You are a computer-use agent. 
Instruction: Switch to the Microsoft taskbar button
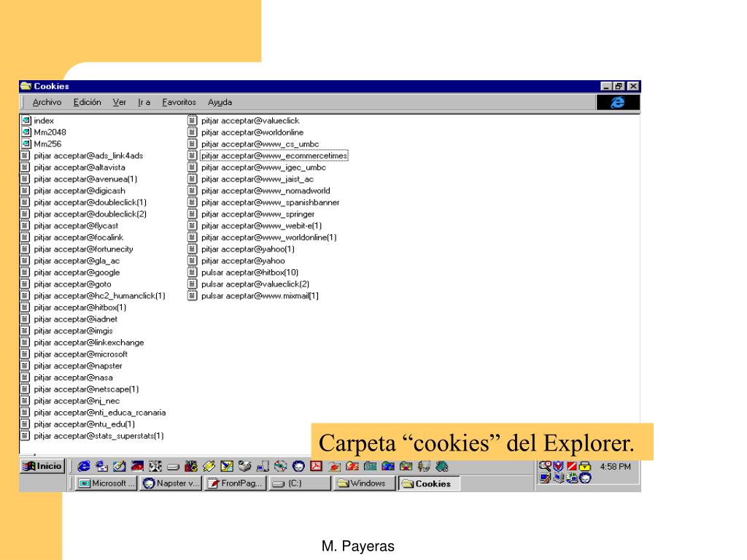pyautogui.click(x=107, y=483)
